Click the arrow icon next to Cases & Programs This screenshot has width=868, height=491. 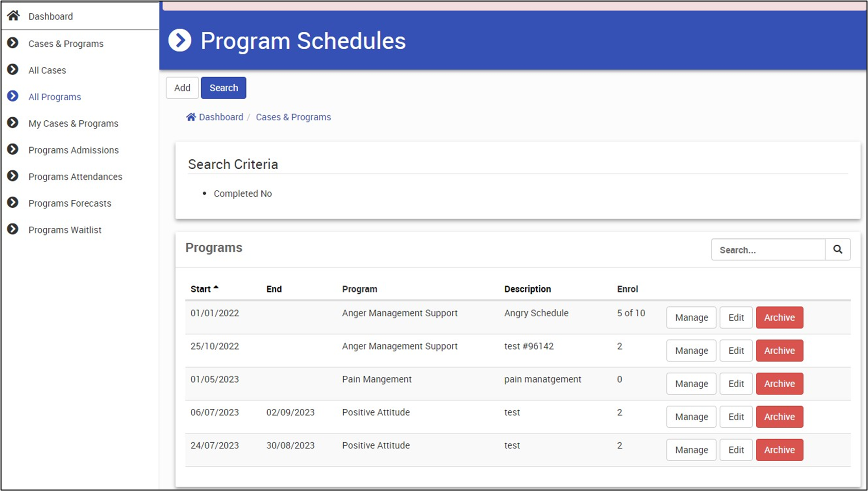pyautogui.click(x=13, y=43)
